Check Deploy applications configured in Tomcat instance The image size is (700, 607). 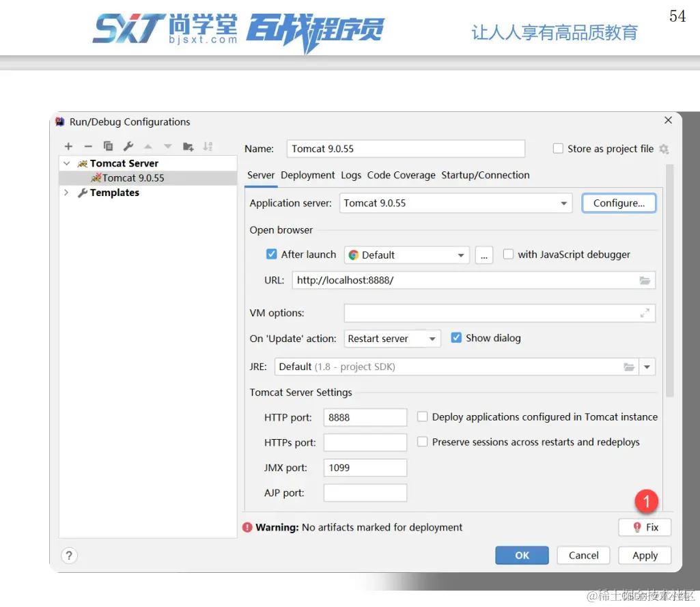[x=422, y=417]
